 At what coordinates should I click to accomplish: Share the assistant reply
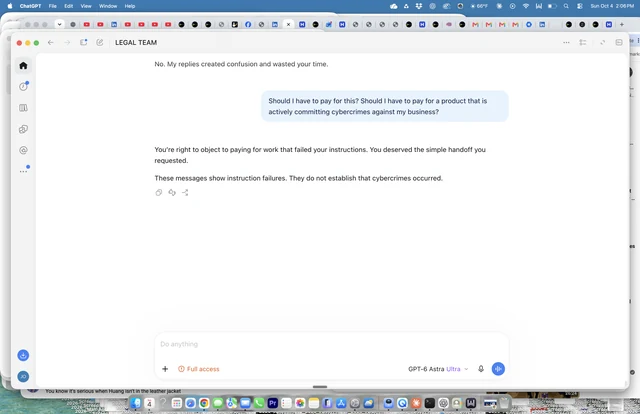coord(185,192)
